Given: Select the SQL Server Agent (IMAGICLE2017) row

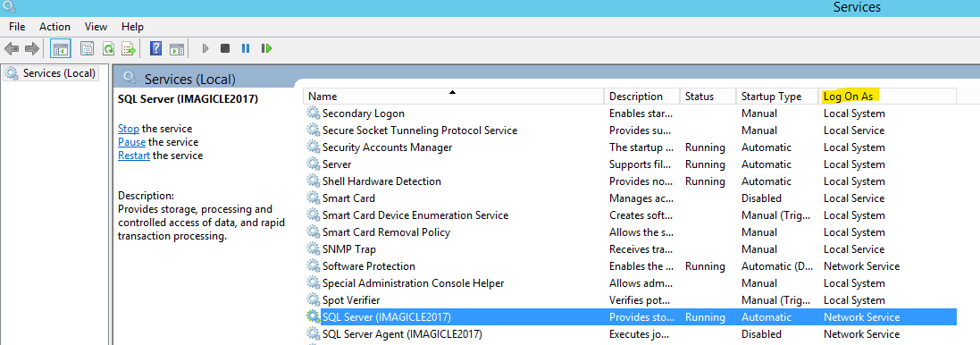Looking at the screenshot, I should pos(630,333).
